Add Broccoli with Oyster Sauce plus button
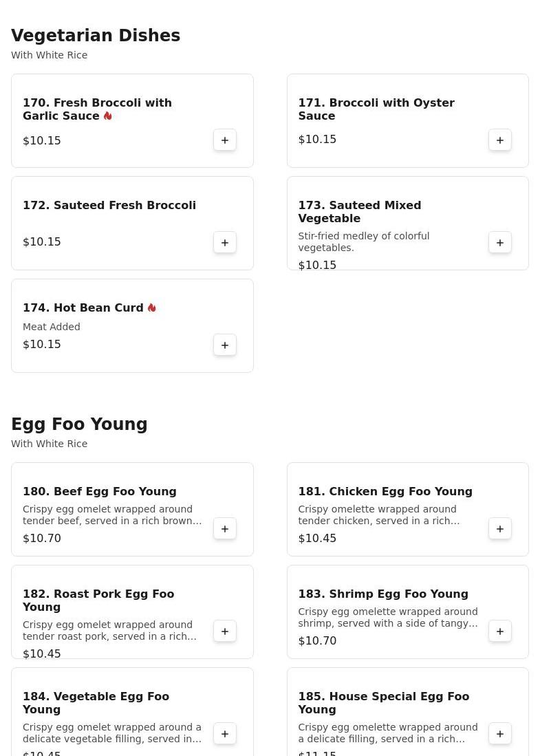The width and height of the screenshot is (540, 756). coord(500,140)
